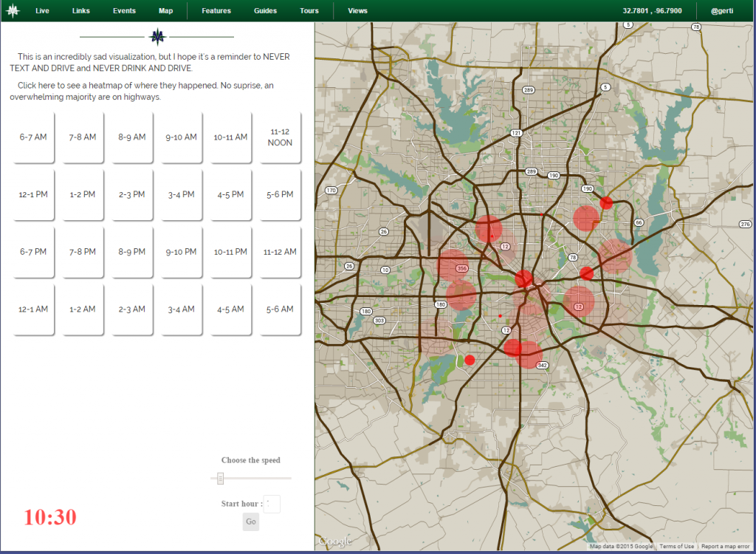Screen dimensions: 756x554
Task: Click the highway 66 shield on map's right
Action: pos(639,222)
